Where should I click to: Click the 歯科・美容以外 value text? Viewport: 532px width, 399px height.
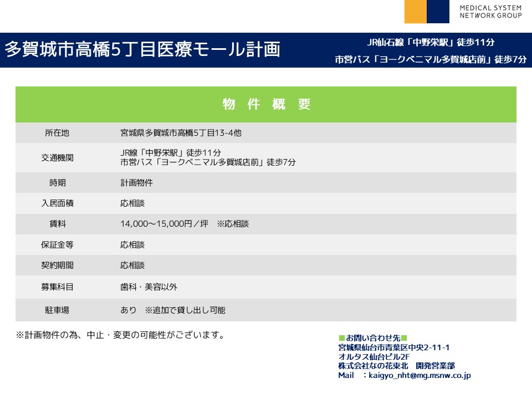149,287
